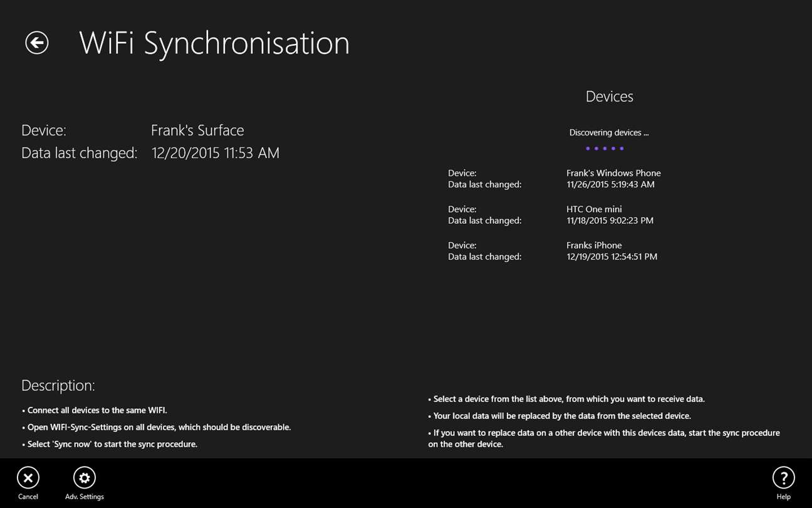
Task: Click timestamp 11/26/2015 5:19:43 AM
Action: point(610,184)
